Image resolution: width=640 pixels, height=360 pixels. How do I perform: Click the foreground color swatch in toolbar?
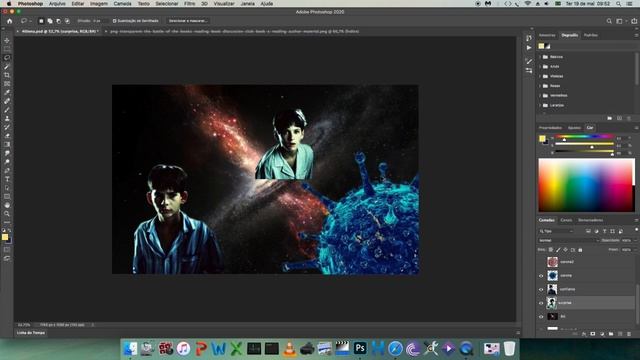(4, 237)
